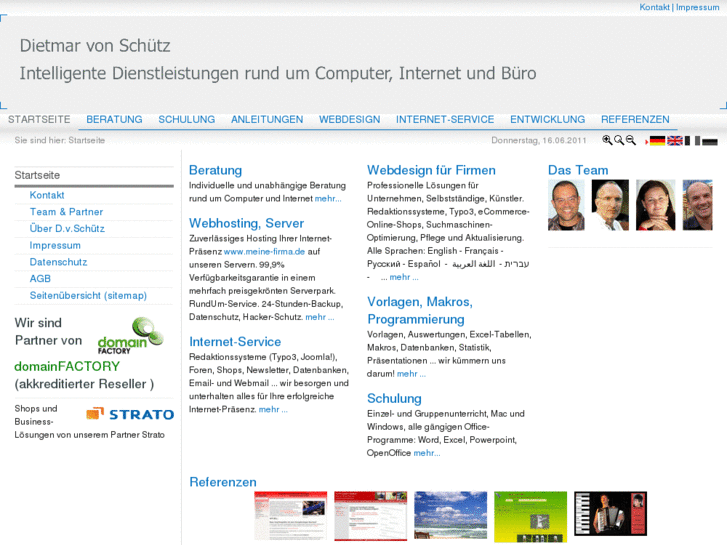Viewport: 727px width, 545px height.
Task: Click the Schulung heading in content
Action: (394, 398)
